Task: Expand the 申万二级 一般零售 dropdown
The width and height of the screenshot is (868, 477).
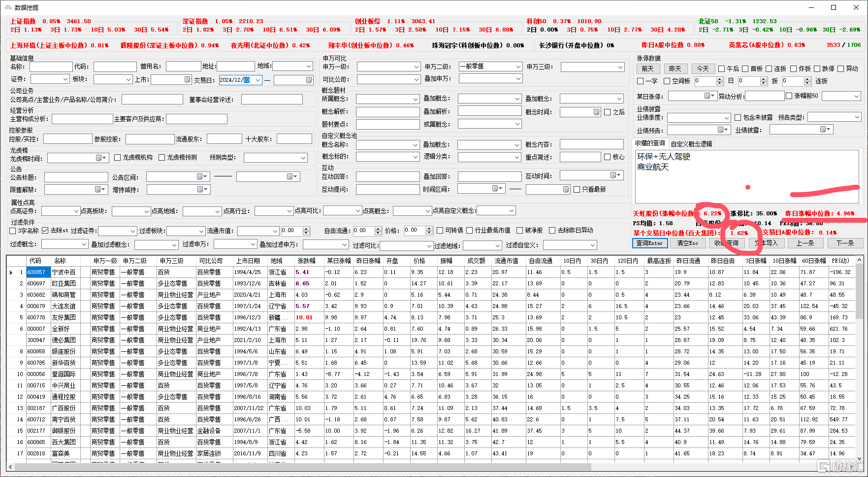Action: click(518, 67)
